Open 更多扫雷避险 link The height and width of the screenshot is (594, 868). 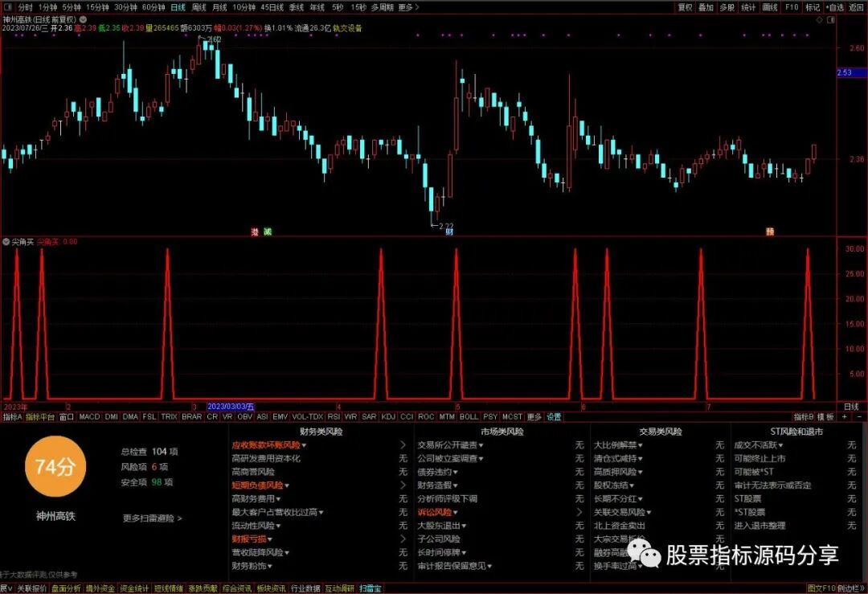point(152,518)
